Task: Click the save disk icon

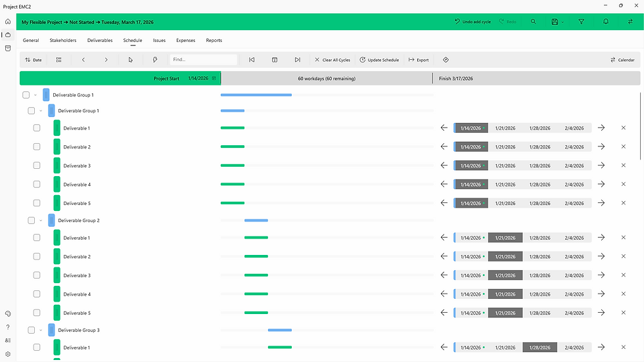Action: click(555, 22)
